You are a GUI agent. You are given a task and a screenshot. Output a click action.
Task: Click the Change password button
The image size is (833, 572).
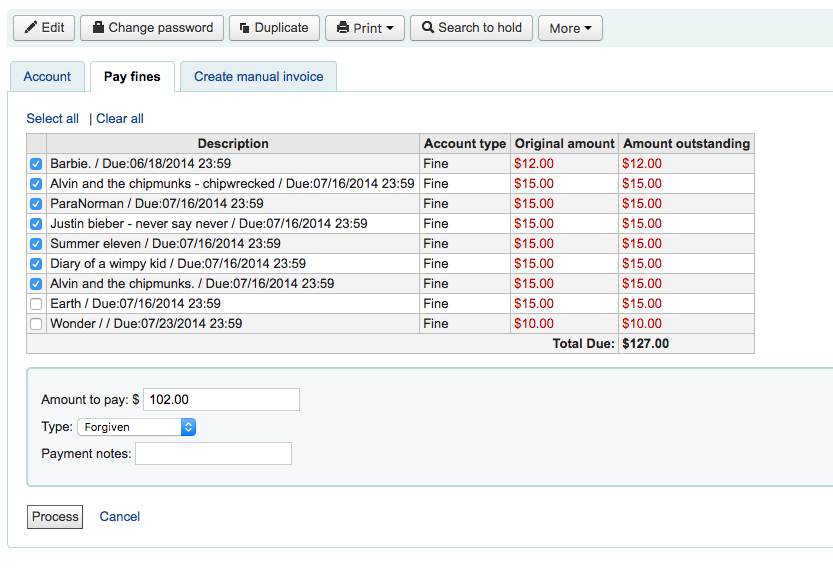(x=152, y=28)
